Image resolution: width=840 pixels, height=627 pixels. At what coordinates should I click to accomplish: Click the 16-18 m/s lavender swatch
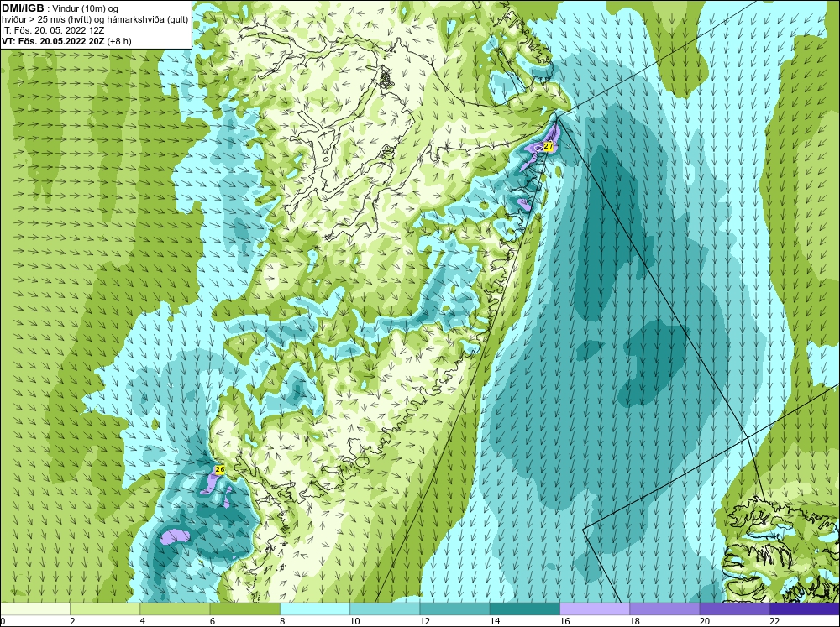(595, 609)
